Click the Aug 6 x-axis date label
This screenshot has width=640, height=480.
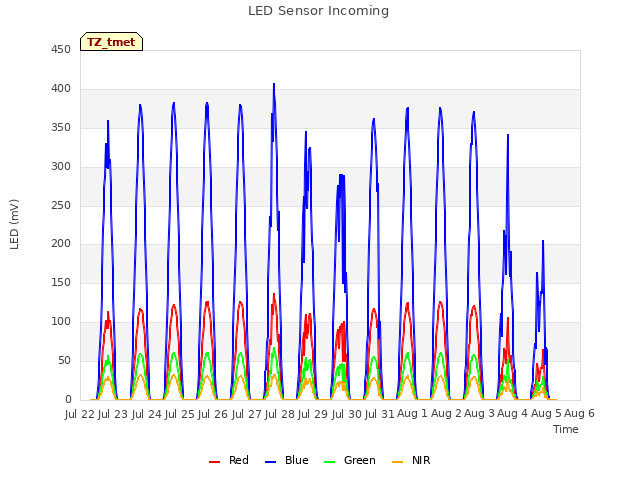tap(580, 414)
